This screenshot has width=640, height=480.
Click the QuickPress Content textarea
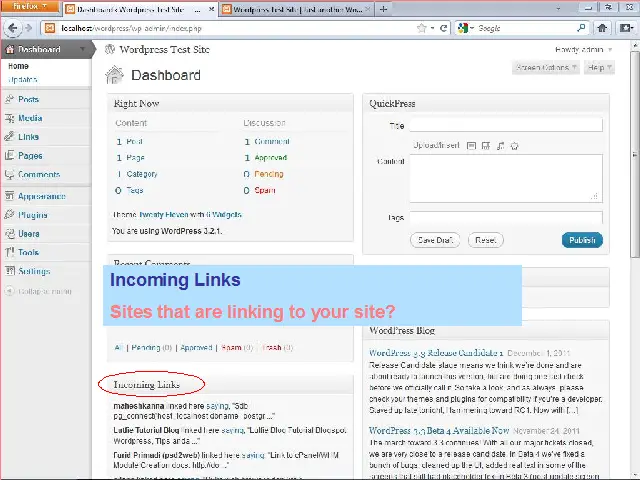506,178
